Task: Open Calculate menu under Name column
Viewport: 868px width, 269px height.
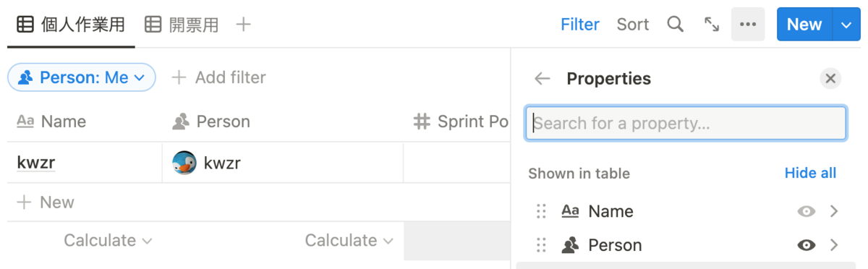Action: [108, 240]
